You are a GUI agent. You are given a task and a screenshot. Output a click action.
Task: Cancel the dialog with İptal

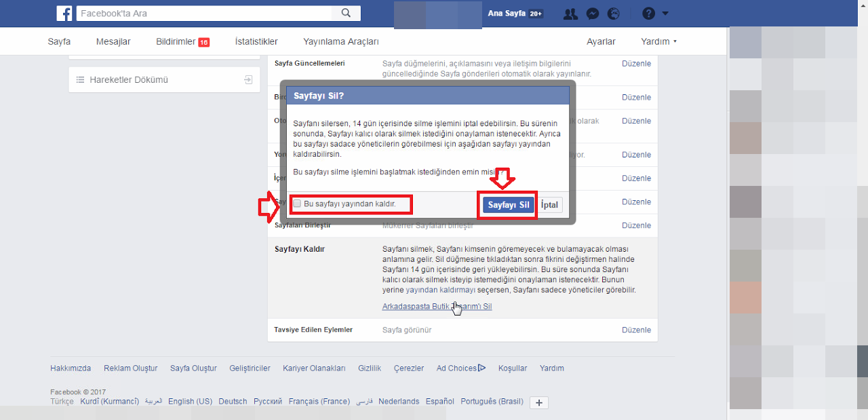(x=550, y=205)
